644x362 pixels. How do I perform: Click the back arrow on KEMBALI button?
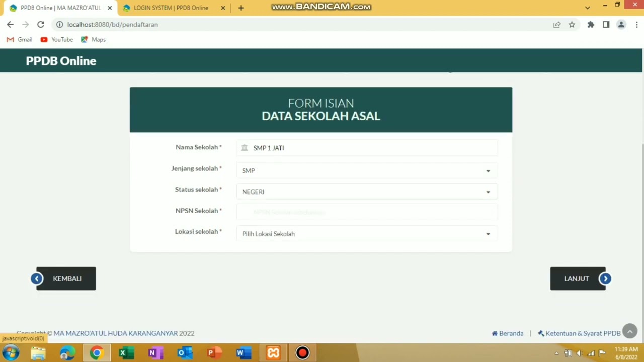tap(37, 279)
